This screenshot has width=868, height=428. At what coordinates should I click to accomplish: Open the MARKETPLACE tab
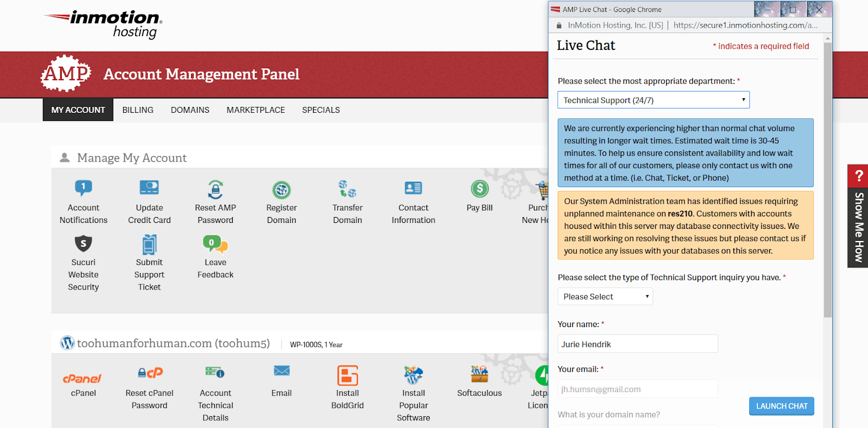[256, 110]
